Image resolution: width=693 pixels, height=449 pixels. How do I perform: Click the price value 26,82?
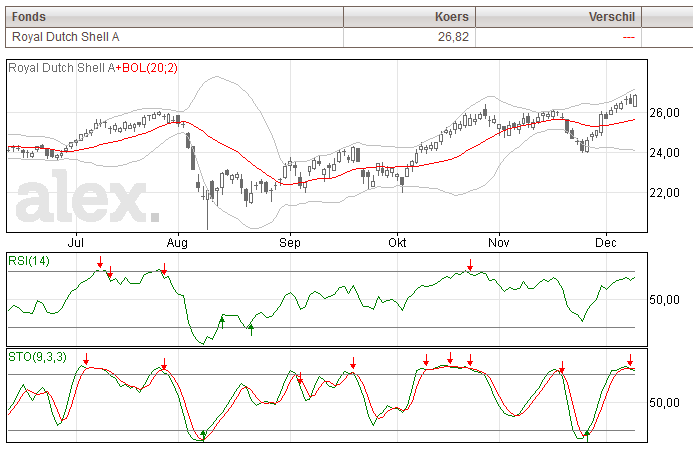(453, 37)
